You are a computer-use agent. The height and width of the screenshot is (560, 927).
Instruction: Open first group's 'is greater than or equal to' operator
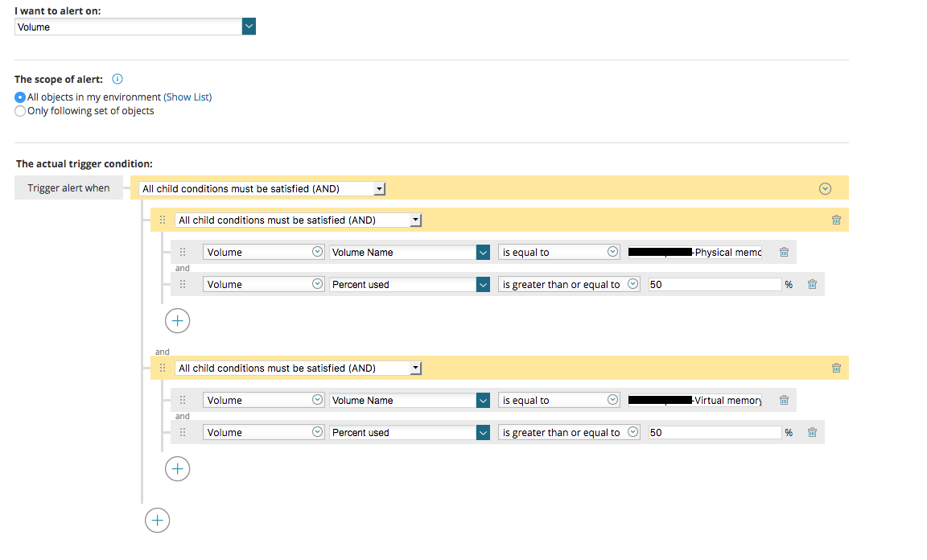point(569,285)
